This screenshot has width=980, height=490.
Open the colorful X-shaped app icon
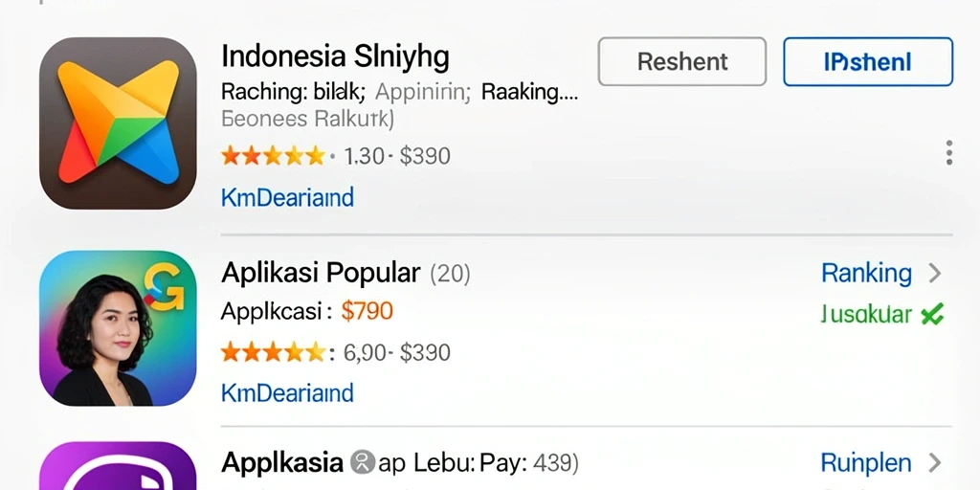click(x=118, y=123)
